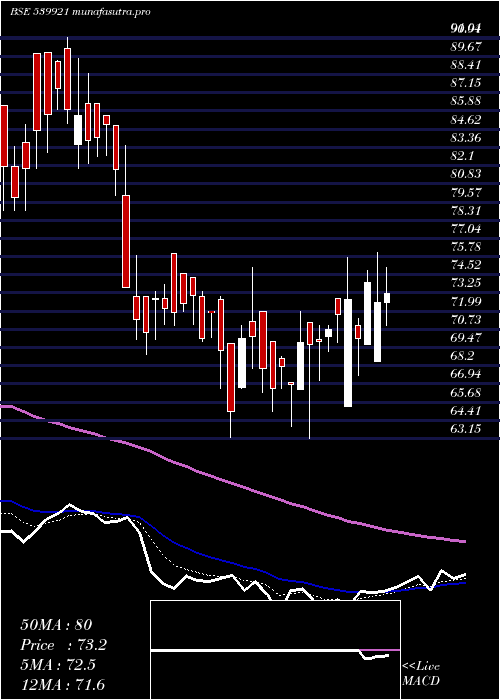Click the 80.83 price axis label

click(x=465, y=174)
